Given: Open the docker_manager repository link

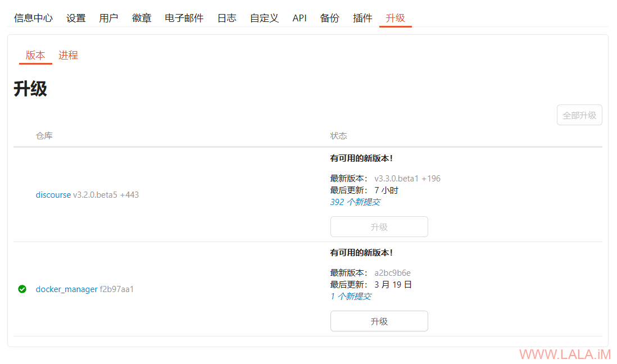Looking at the screenshot, I should coord(66,289).
